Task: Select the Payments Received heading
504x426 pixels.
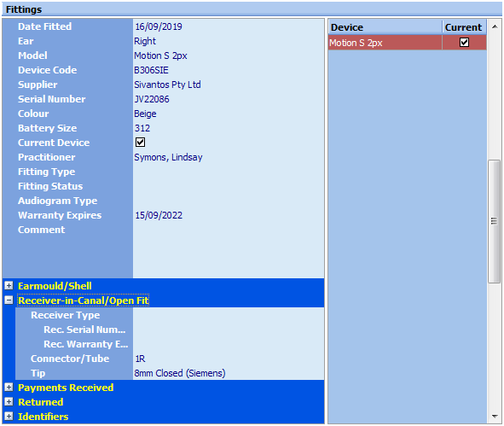Action: [66, 388]
